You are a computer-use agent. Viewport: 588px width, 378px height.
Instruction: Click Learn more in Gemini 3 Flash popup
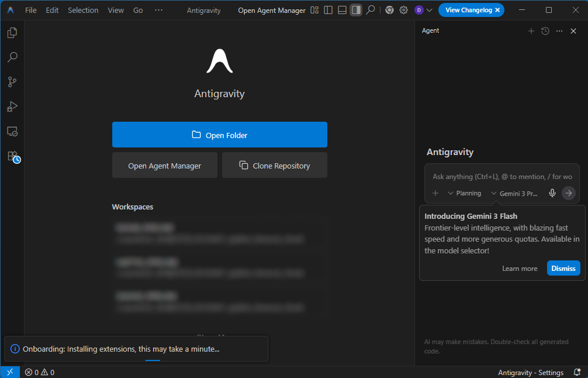coord(520,269)
